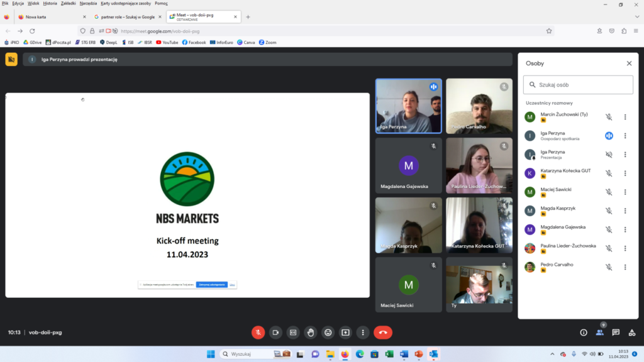Click mute icon beside Paulina Lieder-Żuchowska in list
This screenshot has width=644, height=362.
pos(609,248)
